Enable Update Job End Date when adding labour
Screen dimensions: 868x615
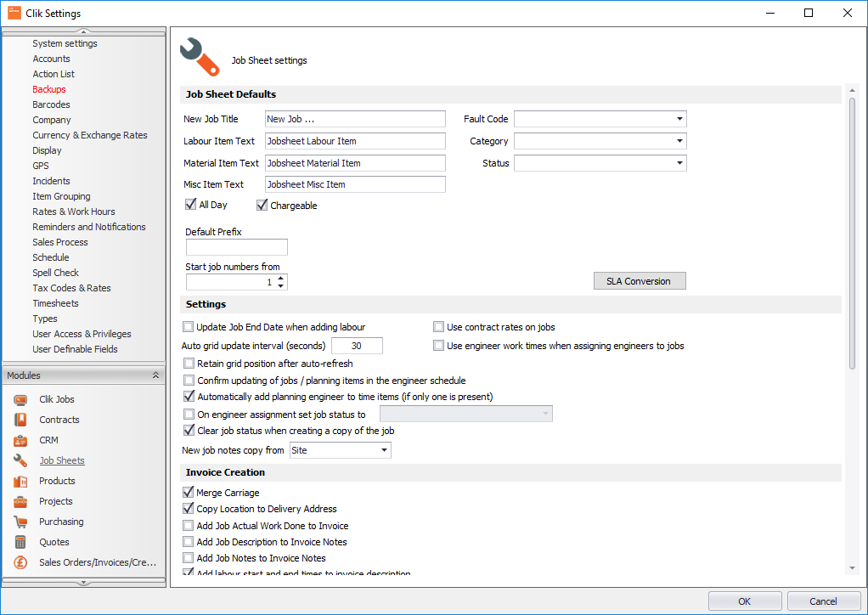pos(188,326)
